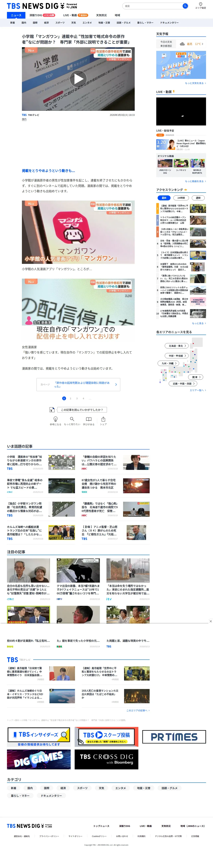
Task: Expand 九州・沖縄 area news
Action: 169,363
